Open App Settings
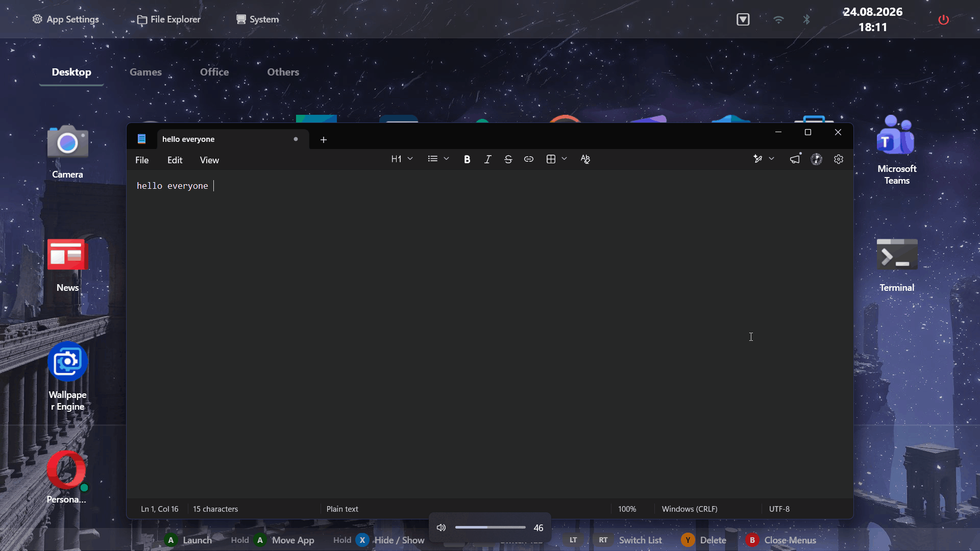980x551 pixels. tap(66, 19)
